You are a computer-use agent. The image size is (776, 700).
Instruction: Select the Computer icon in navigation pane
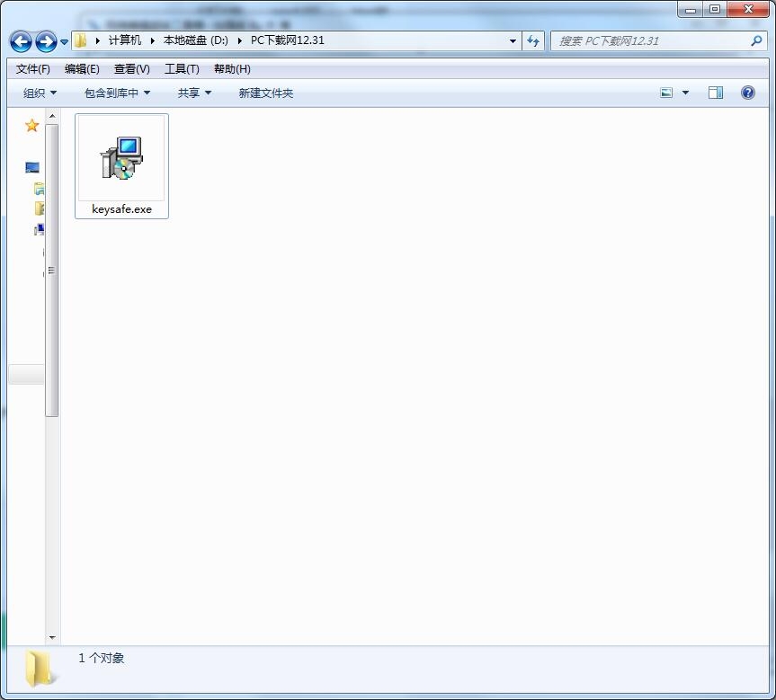39,229
